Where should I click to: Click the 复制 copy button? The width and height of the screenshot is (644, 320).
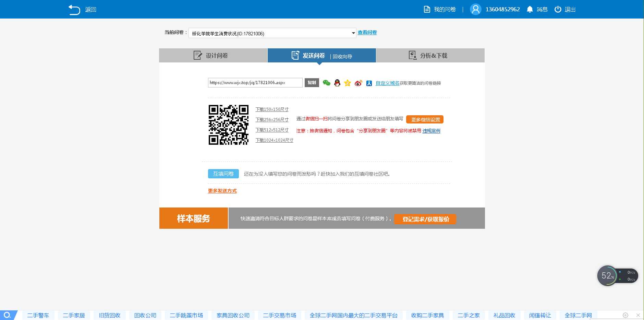coord(312,83)
